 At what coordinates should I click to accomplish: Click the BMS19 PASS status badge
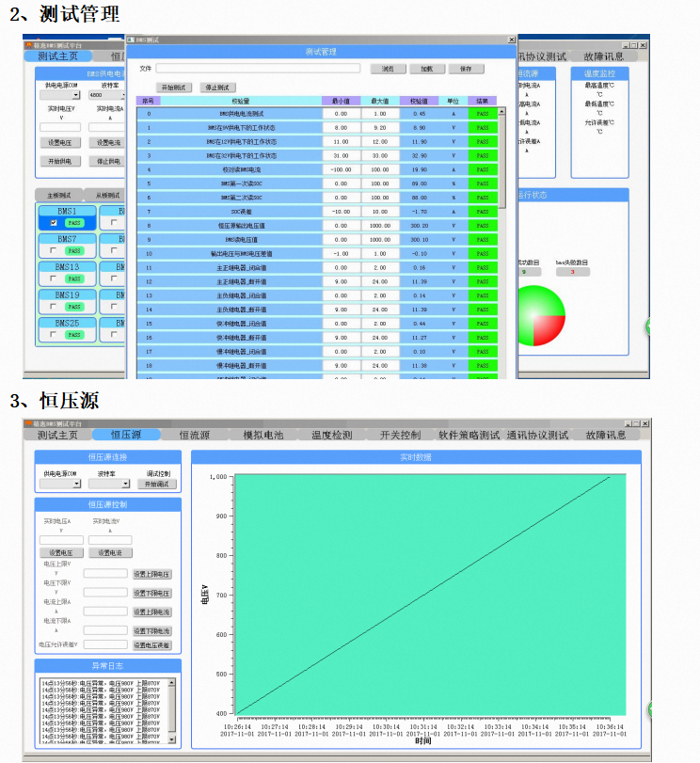coord(75,307)
